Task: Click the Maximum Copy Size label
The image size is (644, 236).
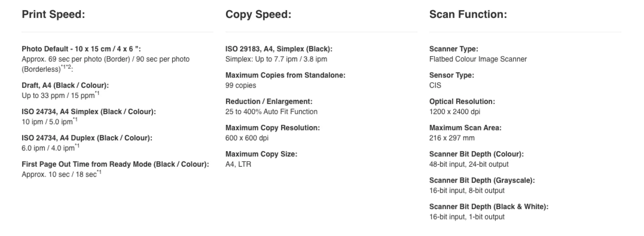Action: [261, 154]
